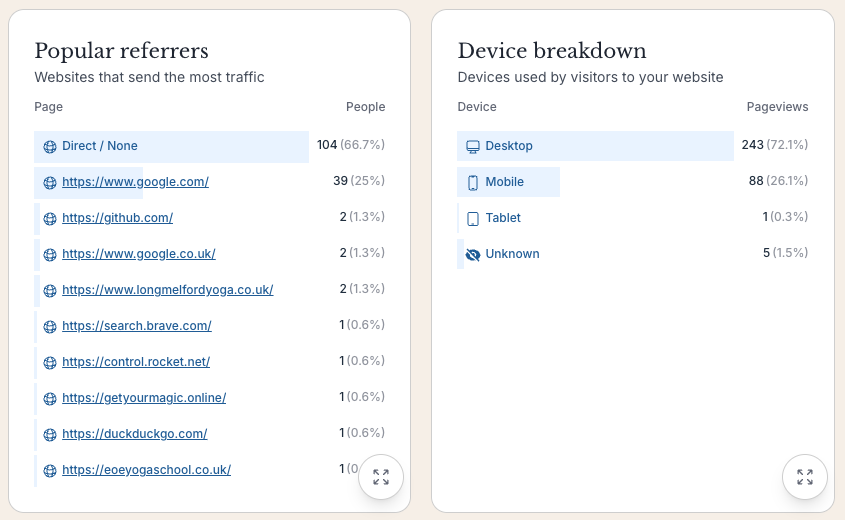Click the globe icon beside Direct / None
This screenshot has width=845, height=520.
click(x=50, y=146)
